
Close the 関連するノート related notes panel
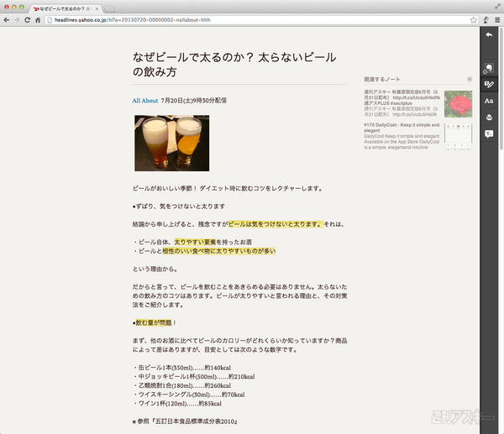[x=470, y=79]
